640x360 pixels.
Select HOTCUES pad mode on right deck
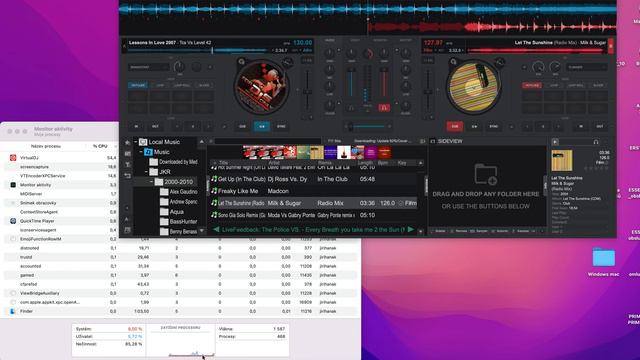(532, 85)
